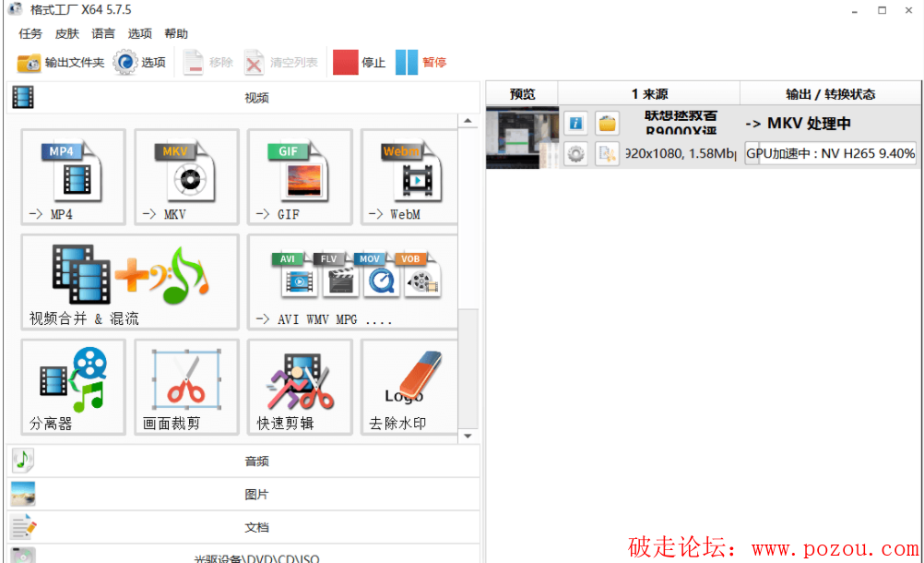The width and height of the screenshot is (924, 563).
Task: Choose the MKV conversion format
Action: [186, 176]
